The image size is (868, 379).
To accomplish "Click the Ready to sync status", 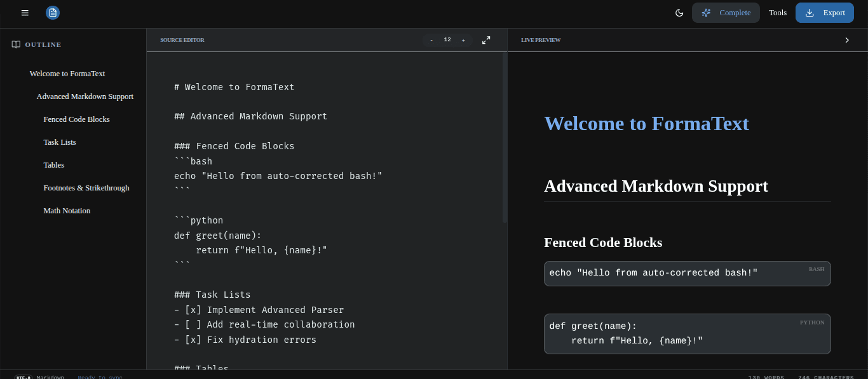I will point(100,377).
